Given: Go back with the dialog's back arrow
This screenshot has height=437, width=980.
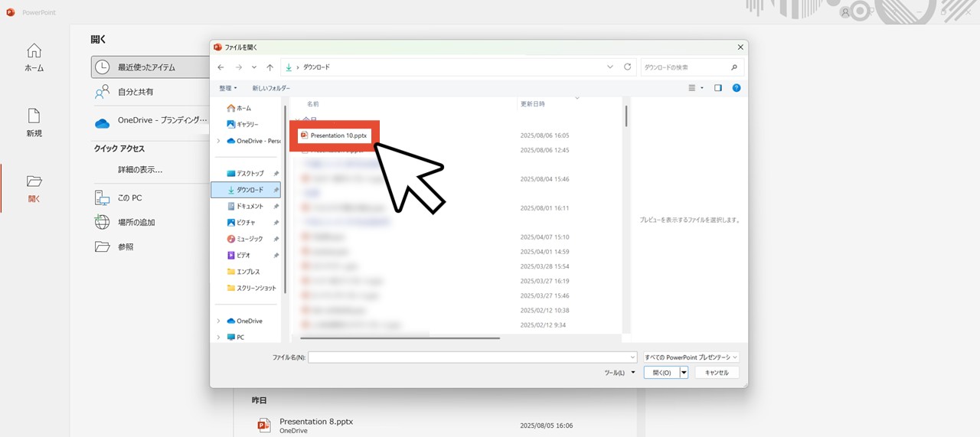Looking at the screenshot, I should coord(221,67).
